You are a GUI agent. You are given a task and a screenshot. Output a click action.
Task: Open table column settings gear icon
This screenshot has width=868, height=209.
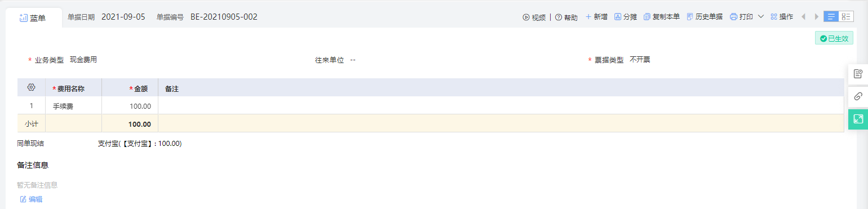[31, 87]
